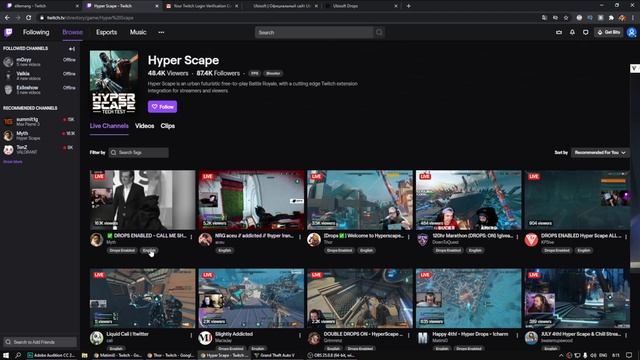The height and width of the screenshot is (360, 640).
Task: Click Show More under recommended channels
Action: (x=13, y=162)
